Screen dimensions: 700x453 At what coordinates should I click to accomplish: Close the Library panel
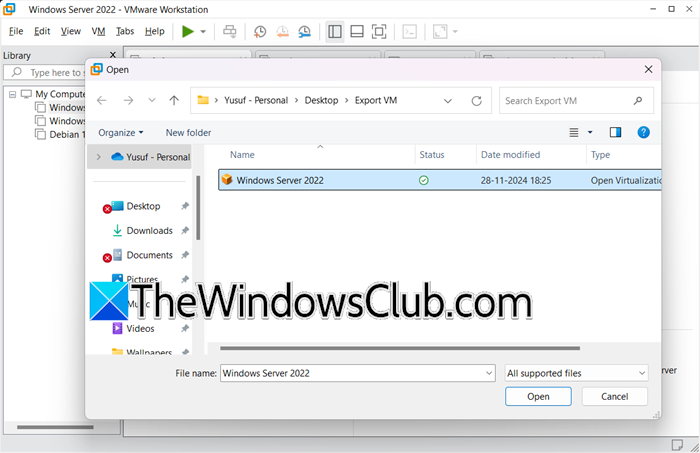[x=113, y=54]
